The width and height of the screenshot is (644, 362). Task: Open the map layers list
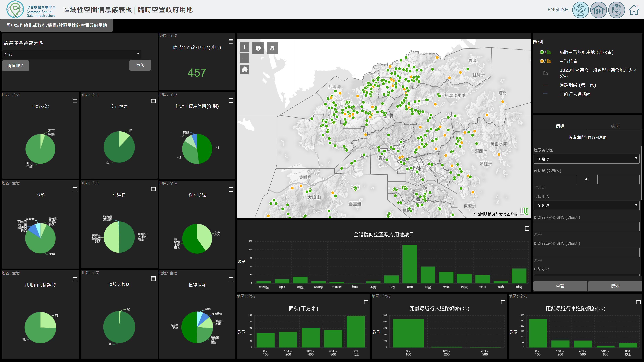[x=272, y=48]
